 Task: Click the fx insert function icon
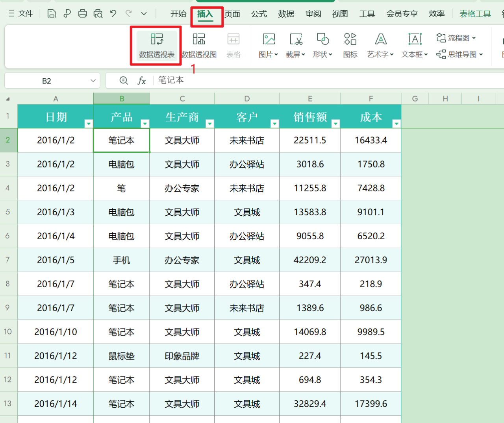pos(141,81)
